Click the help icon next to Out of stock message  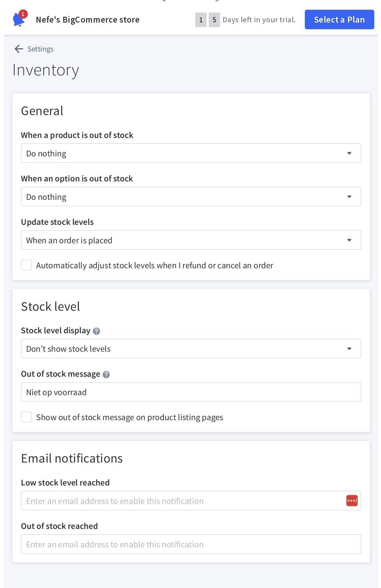pyautogui.click(x=106, y=374)
